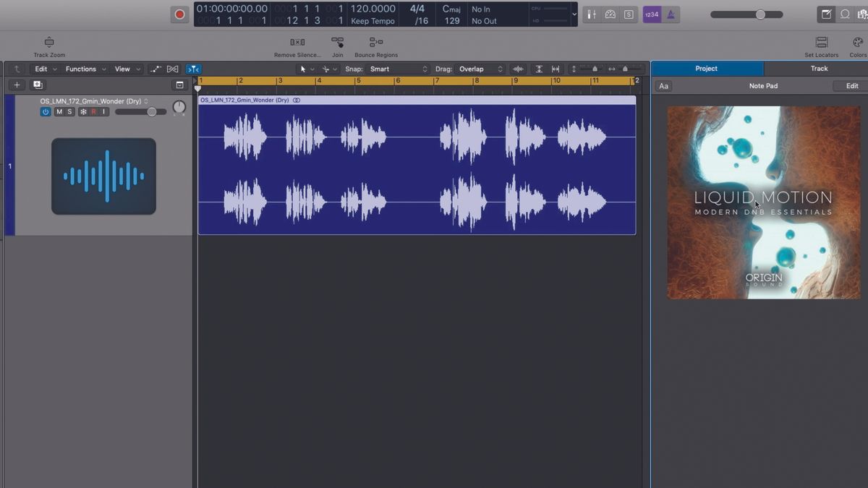Open the Track Zoom control above the track list

[x=48, y=43]
